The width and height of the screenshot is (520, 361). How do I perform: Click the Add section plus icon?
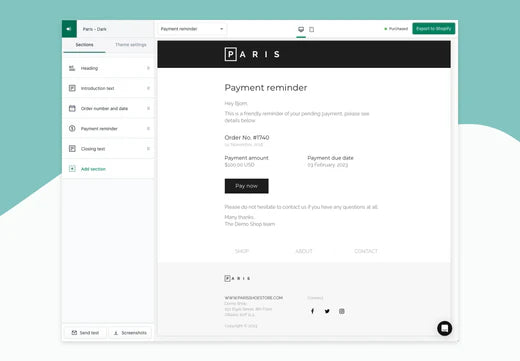point(72,169)
